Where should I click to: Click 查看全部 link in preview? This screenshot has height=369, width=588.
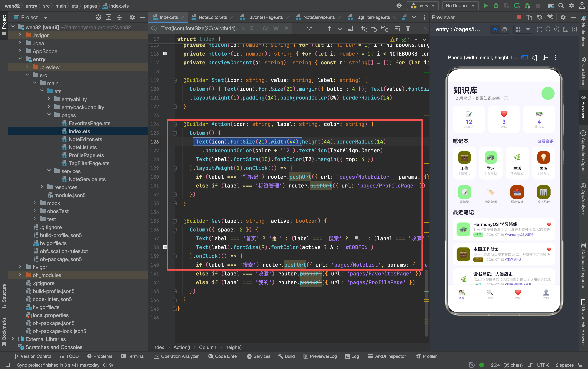point(546,141)
